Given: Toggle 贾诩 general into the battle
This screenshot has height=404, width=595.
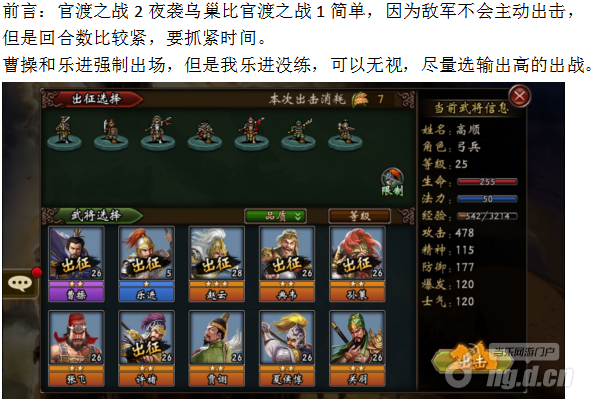Looking at the screenshot, I should tap(217, 348).
